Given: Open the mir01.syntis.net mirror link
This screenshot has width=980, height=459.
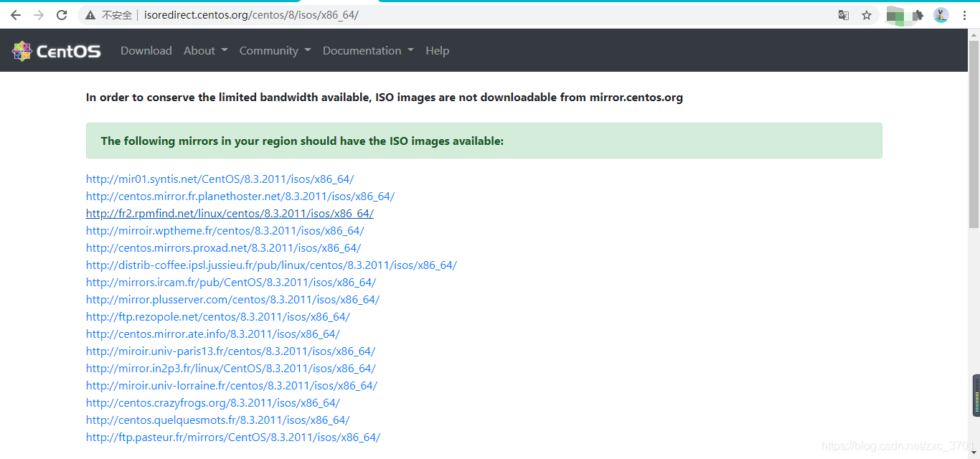Looking at the screenshot, I should click(x=220, y=179).
